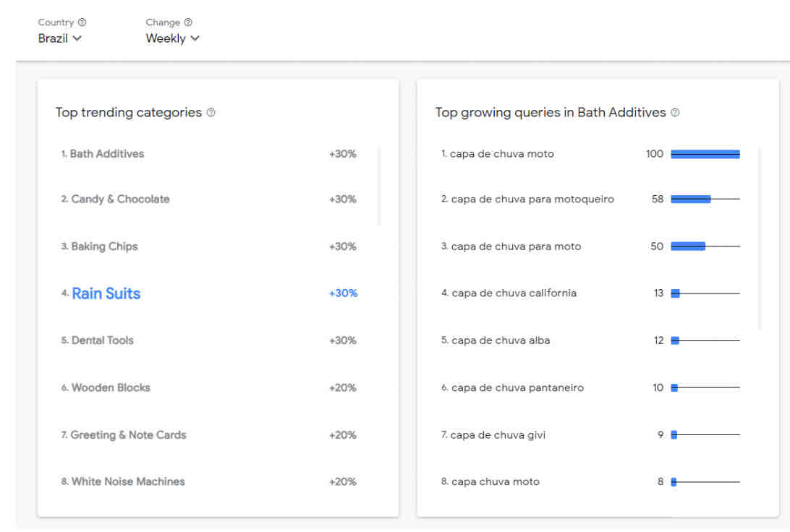790x532 pixels.
Task: Click the trending categories list scrollbar
Action: pos(379,186)
